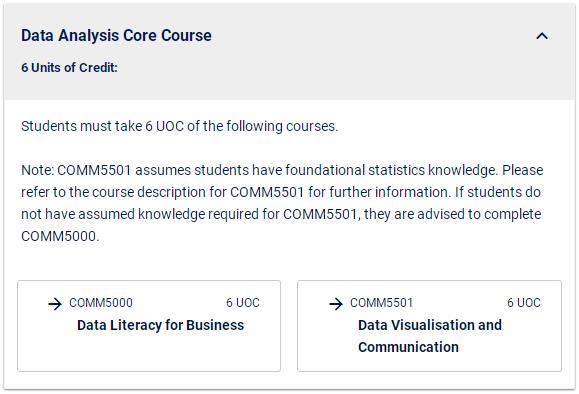Click the 6 UOC label on COMM5501 card

click(524, 303)
